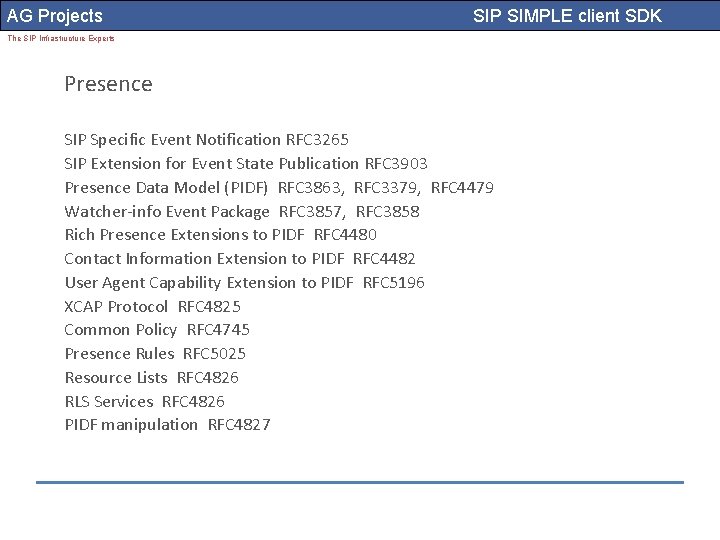Click the blue horizontal footer divider line
720x540 pixels.
coord(360,482)
